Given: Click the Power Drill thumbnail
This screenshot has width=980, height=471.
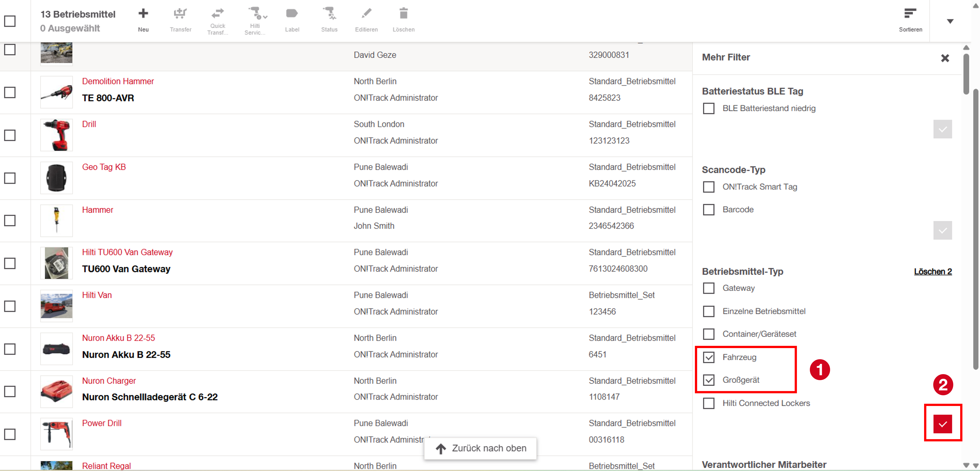Looking at the screenshot, I should pyautogui.click(x=56, y=434).
